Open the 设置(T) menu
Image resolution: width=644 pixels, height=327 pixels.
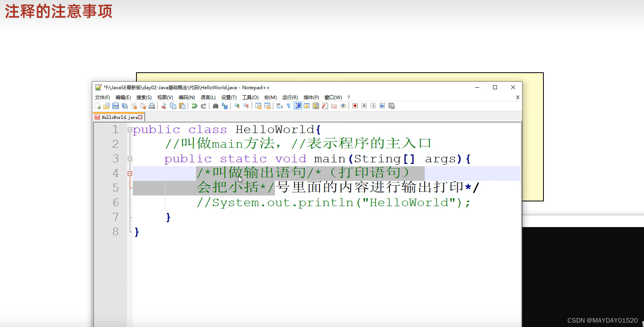pos(229,98)
